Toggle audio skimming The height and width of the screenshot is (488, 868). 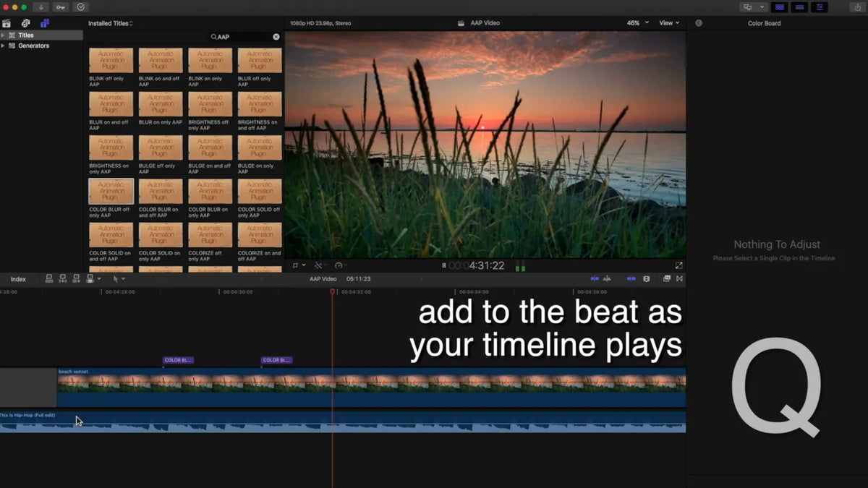point(608,278)
